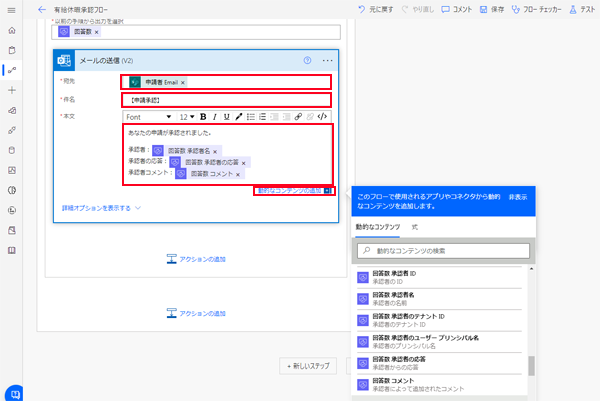Click the dynamic content list scroll-up arrow
This screenshot has height=401, width=600.
tap(531, 269)
